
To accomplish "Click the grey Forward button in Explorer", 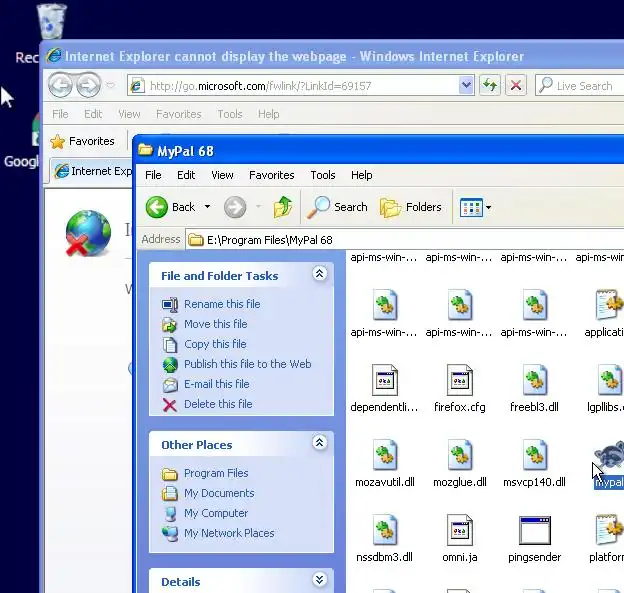I will [235, 207].
